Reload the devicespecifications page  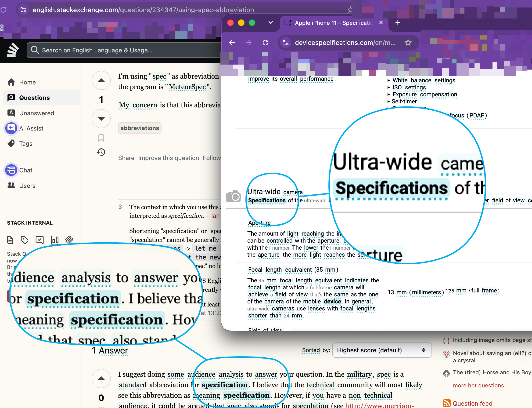(x=266, y=43)
